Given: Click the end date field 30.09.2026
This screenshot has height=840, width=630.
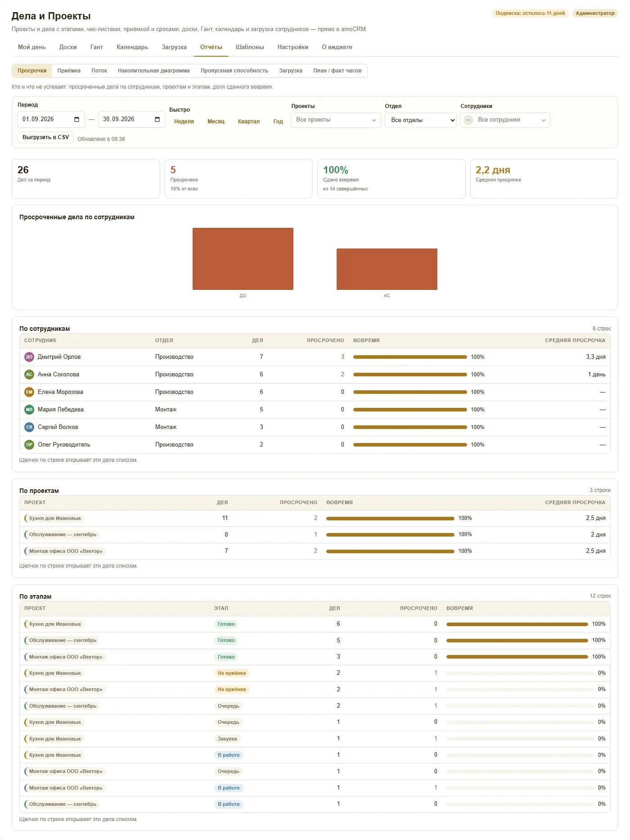Looking at the screenshot, I should [x=131, y=119].
